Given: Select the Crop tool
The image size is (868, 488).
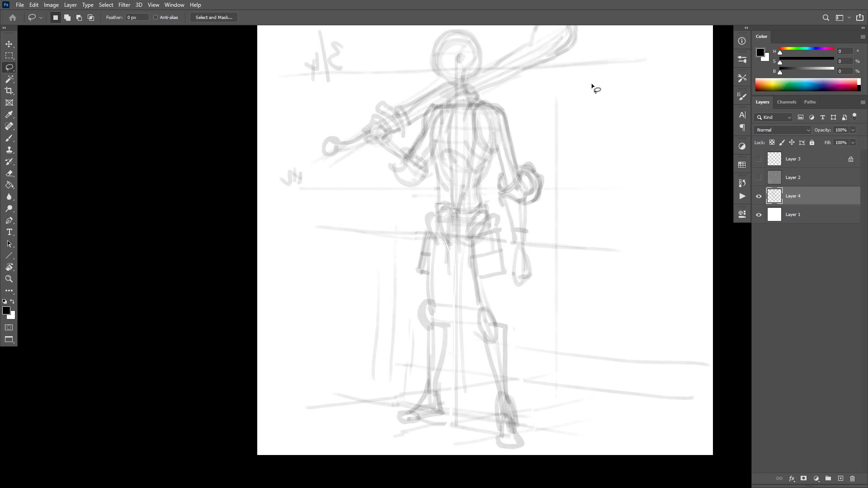Looking at the screenshot, I should tap(9, 91).
